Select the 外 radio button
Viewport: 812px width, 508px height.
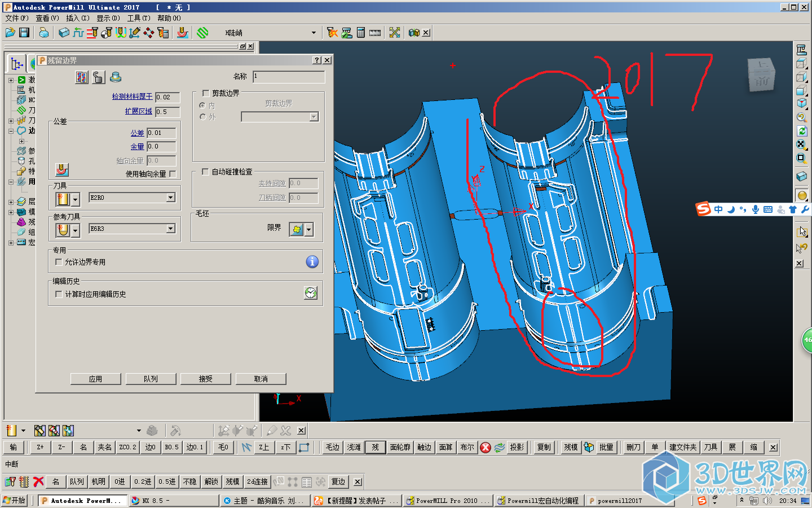click(203, 117)
